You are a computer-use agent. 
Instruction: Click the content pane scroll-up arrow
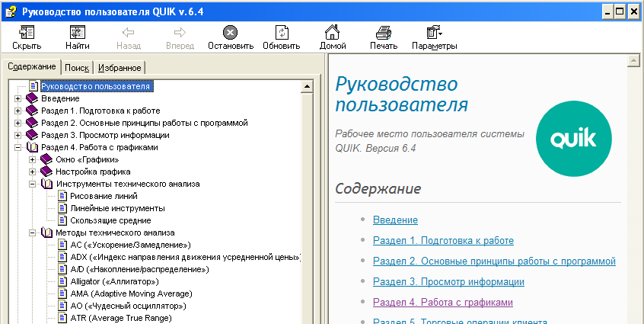pyautogui.click(x=634, y=61)
